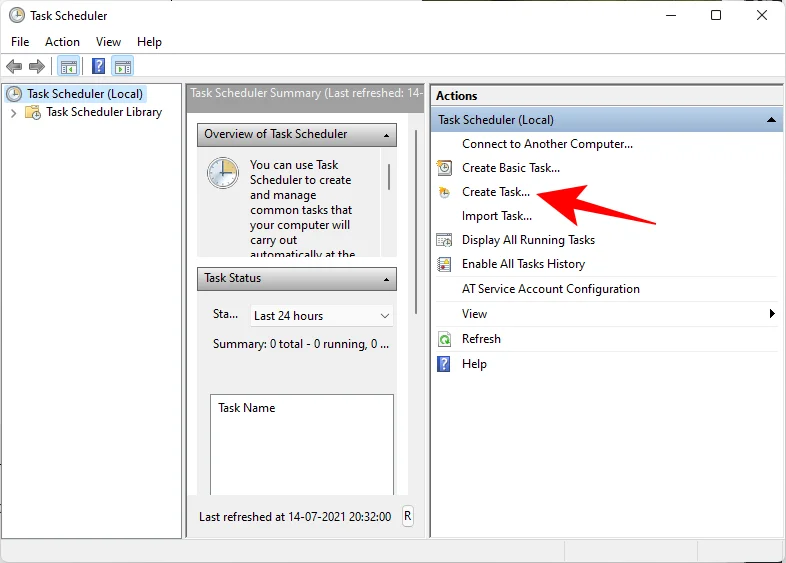786x563 pixels.
Task: Click the Create Basic Task icon
Action: [445, 168]
